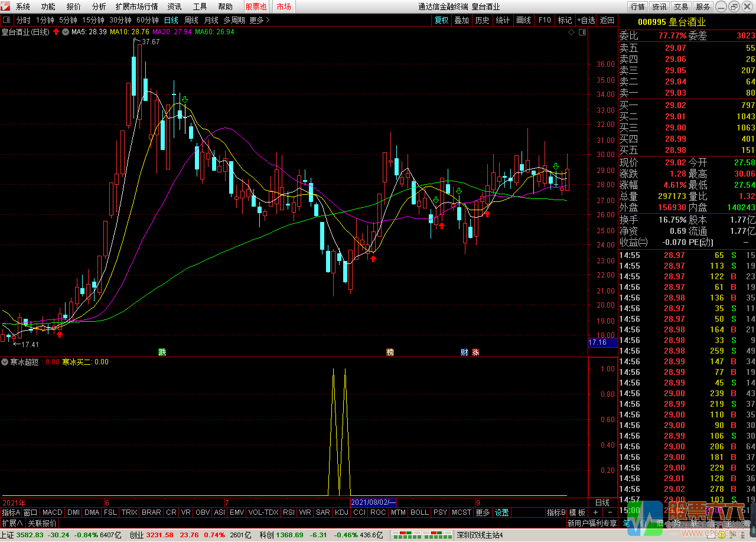Switch to 分时 period
Screen dimensions: 756x542
pyautogui.click(x=23, y=20)
